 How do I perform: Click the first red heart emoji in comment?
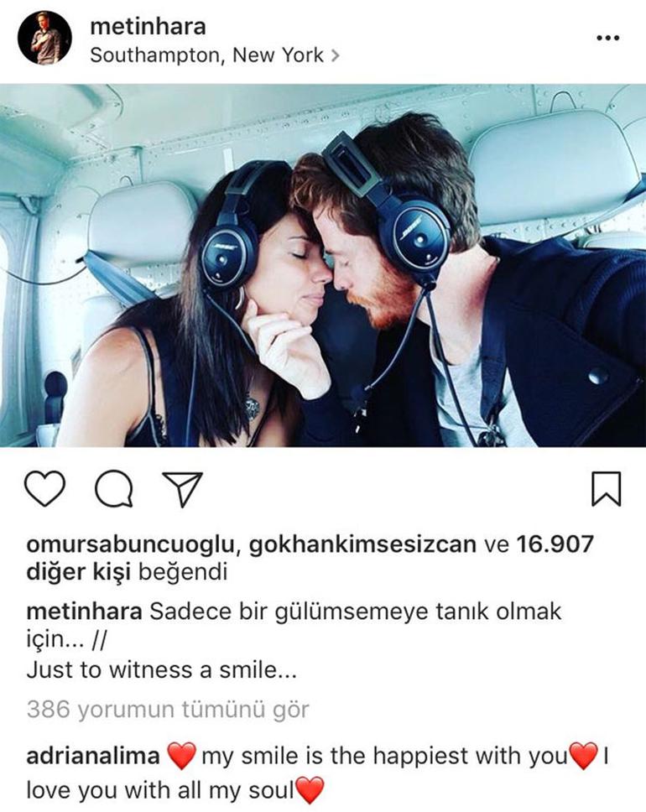(181, 756)
